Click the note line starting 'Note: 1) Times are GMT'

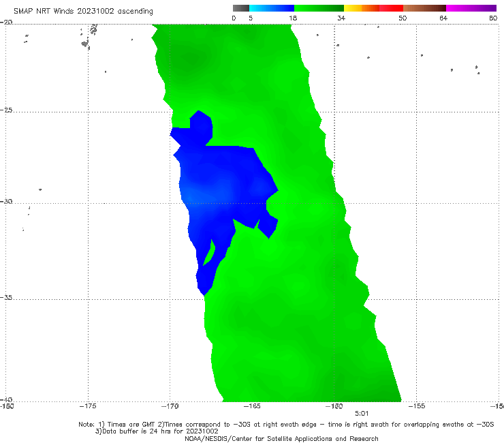[286, 425]
